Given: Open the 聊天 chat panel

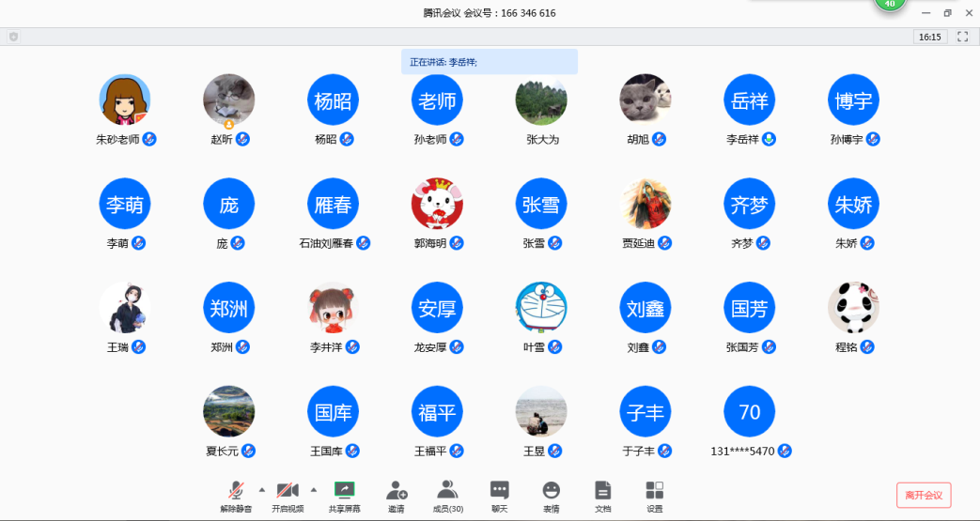Looking at the screenshot, I should [x=500, y=494].
